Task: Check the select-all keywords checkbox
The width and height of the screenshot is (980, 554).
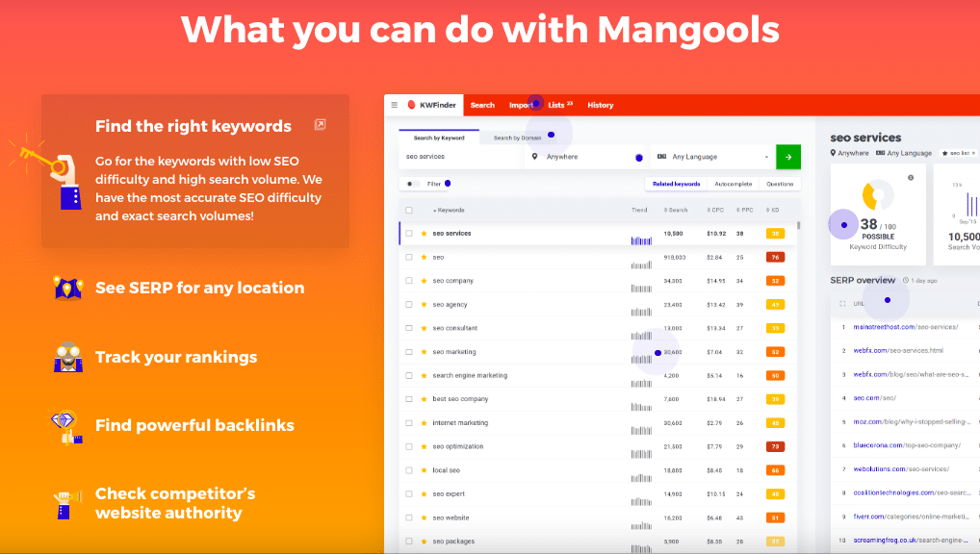Action: [x=409, y=211]
